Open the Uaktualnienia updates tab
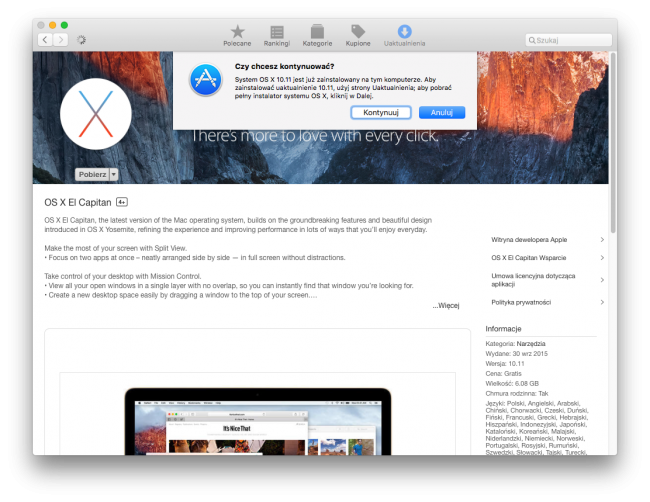The height and width of the screenshot is (502, 650). tap(404, 36)
